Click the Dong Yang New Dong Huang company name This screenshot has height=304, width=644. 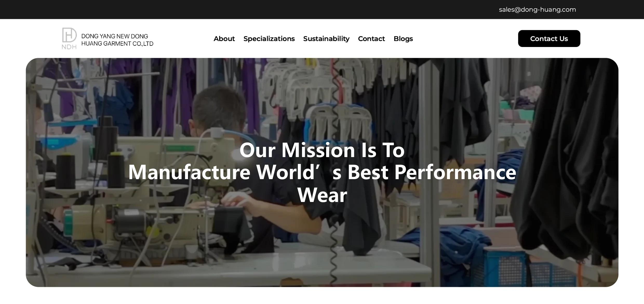pos(117,40)
